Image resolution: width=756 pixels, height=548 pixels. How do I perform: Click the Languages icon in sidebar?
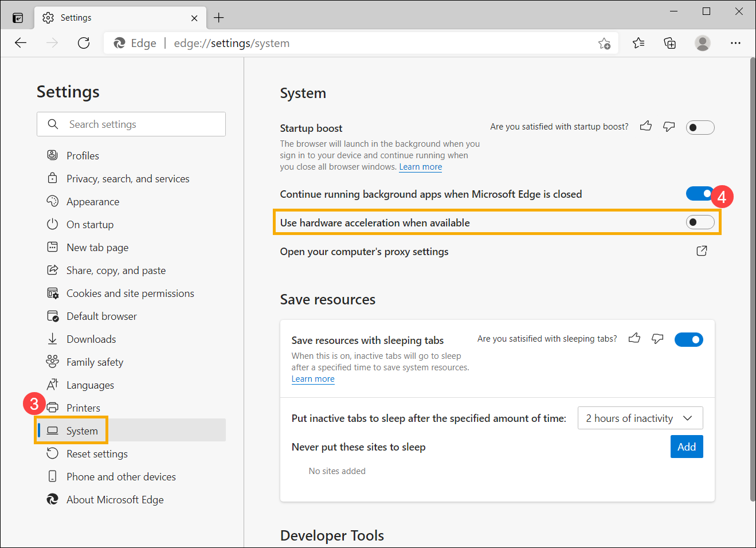point(52,384)
